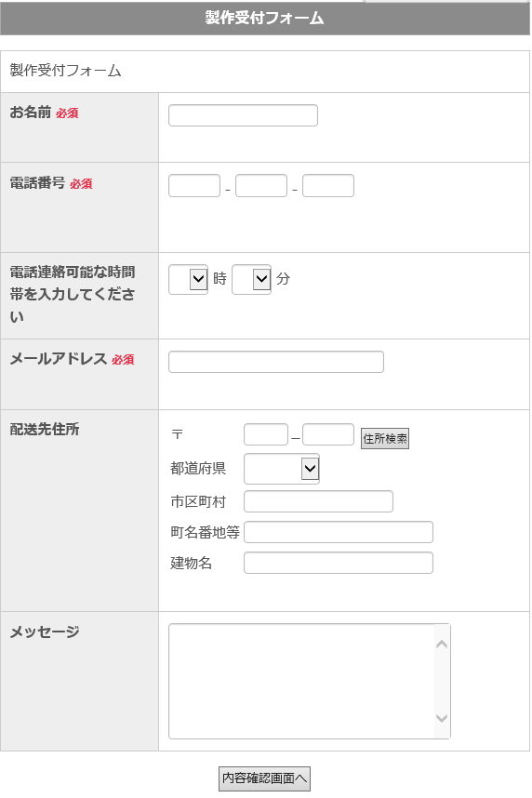Click the 製作受付フォーム gray header banner
The width and height of the screenshot is (532, 798).
[x=265, y=18]
